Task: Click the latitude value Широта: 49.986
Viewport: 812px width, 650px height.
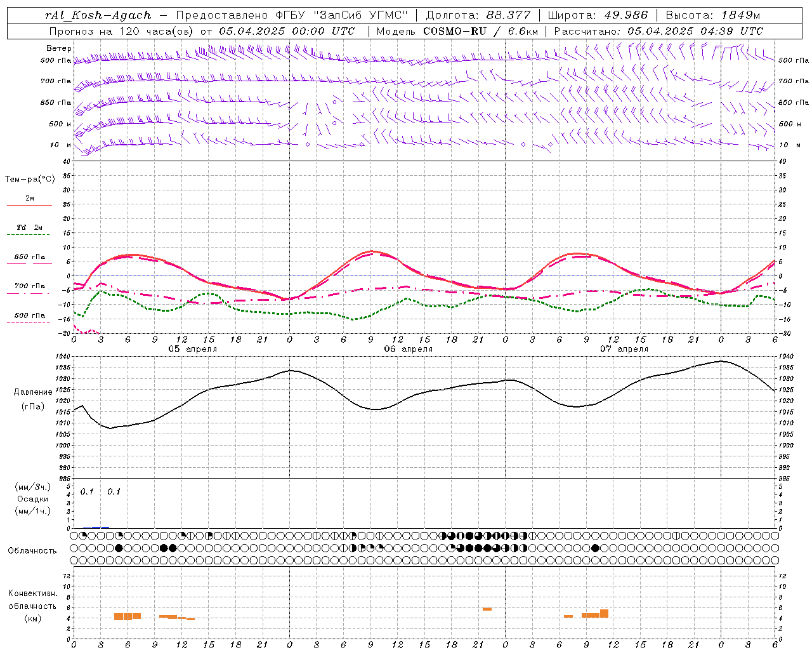Action: coord(598,15)
